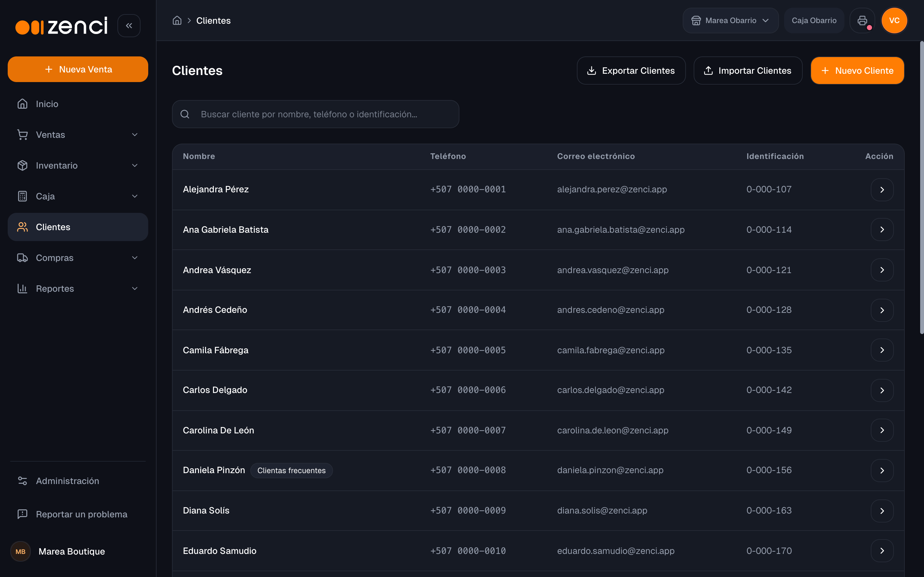924x577 pixels.
Task: Open details arrow for Carlos Delgado
Action: pyautogui.click(x=882, y=390)
